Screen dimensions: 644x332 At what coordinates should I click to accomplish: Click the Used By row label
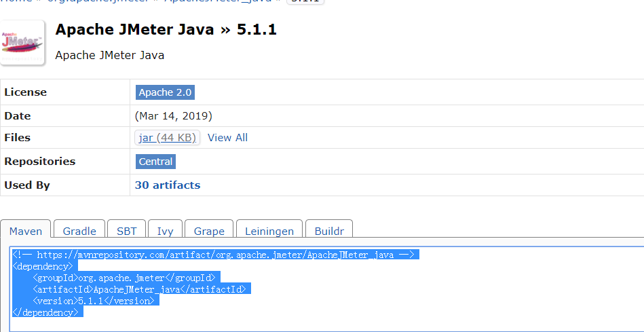[27, 185]
